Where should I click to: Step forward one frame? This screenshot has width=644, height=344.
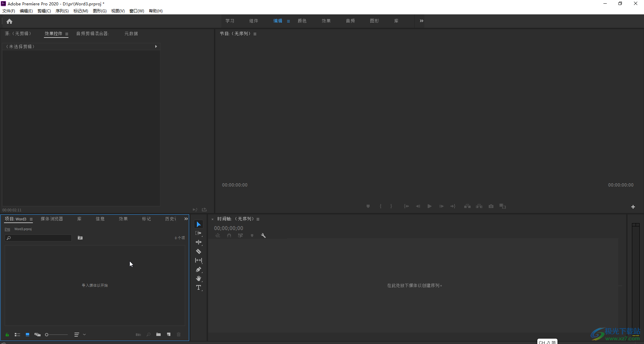(441, 206)
